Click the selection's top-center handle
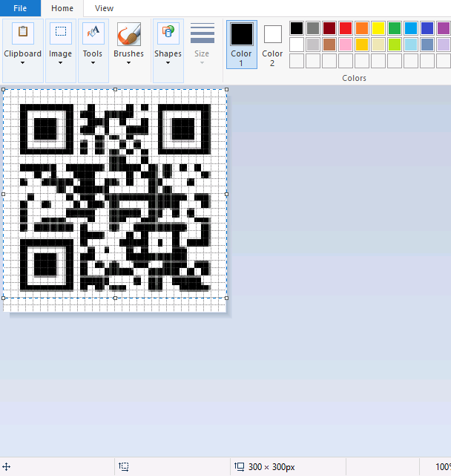The width and height of the screenshot is (451, 476). click(x=115, y=90)
